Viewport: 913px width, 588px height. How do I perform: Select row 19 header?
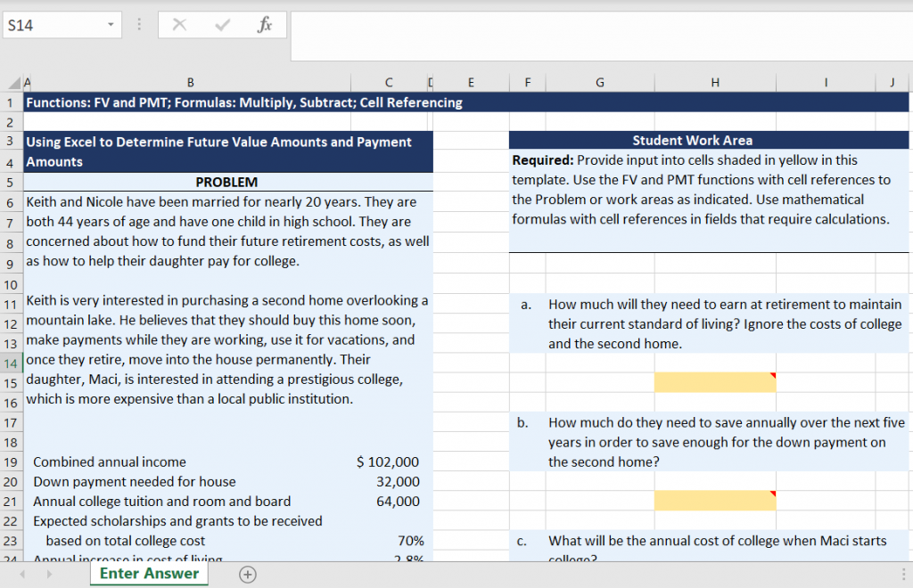click(11, 461)
